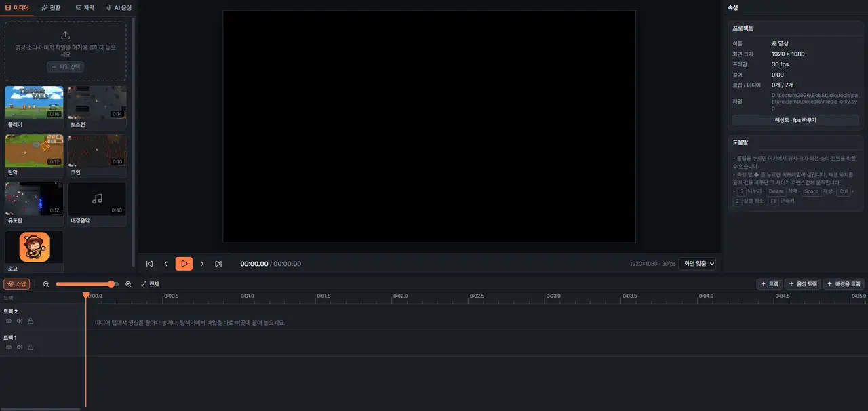This screenshot has height=411, width=868.
Task: Open the 전환 transitions tab
Action: pyautogui.click(x=51, y=7)
